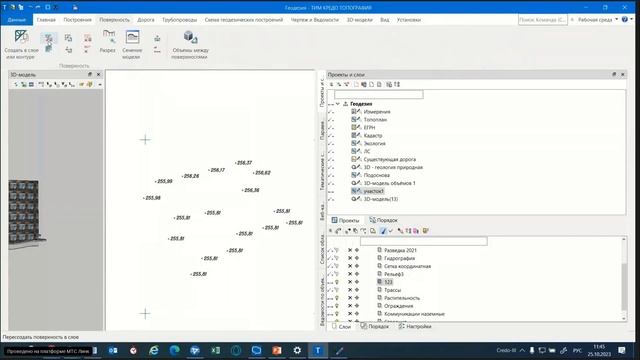
Task: Toggle visibility of layer 123
Action: pos(337,282)
